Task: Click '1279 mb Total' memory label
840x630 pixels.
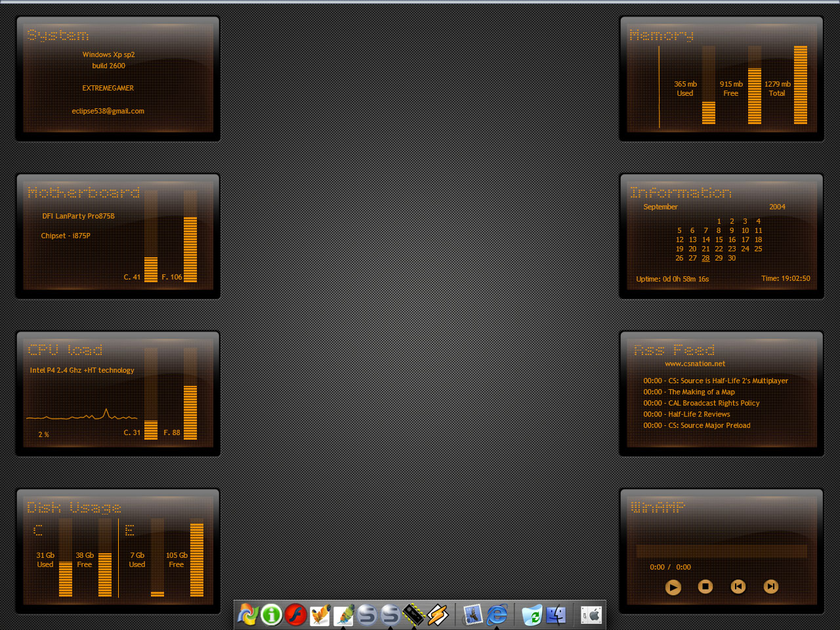Action: coord(777,89)
